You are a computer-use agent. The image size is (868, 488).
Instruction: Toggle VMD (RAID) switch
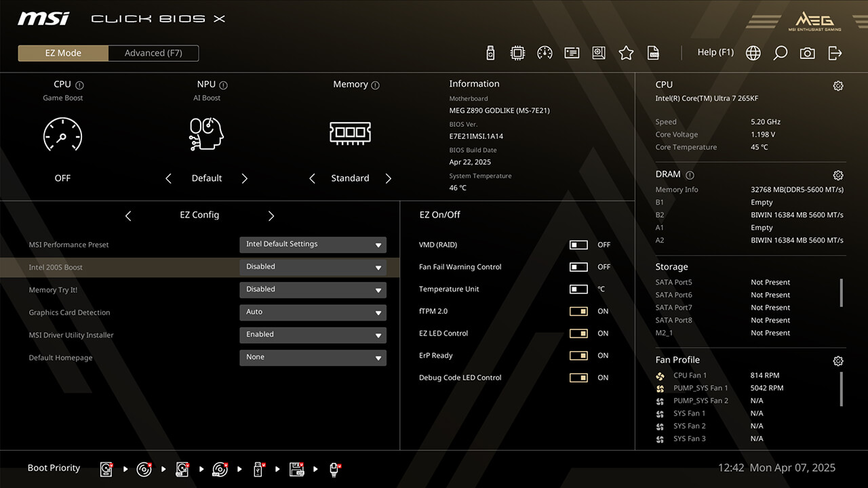tap(578, 245)
